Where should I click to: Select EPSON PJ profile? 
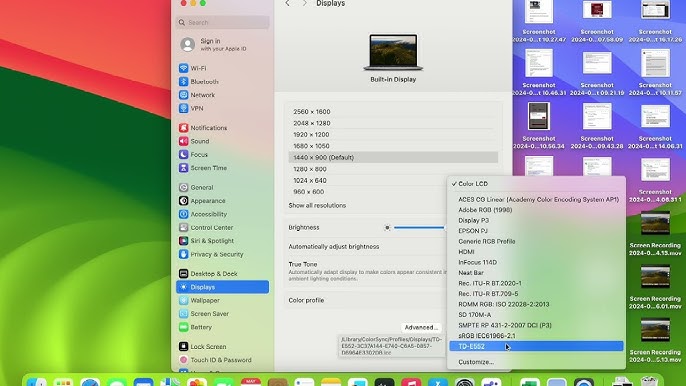536,231
